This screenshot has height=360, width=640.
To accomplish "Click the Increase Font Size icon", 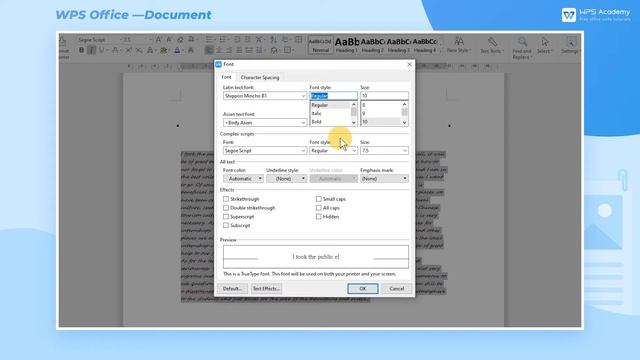I will coord(158,40).
